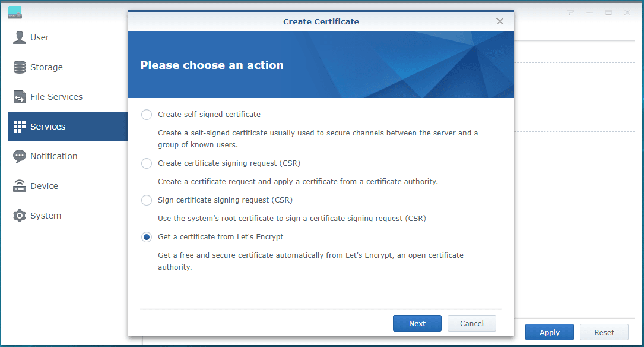This screenshot has height=347, width=644.
Task: Select Create self-signed certificate option
Action: click(147, 115)
